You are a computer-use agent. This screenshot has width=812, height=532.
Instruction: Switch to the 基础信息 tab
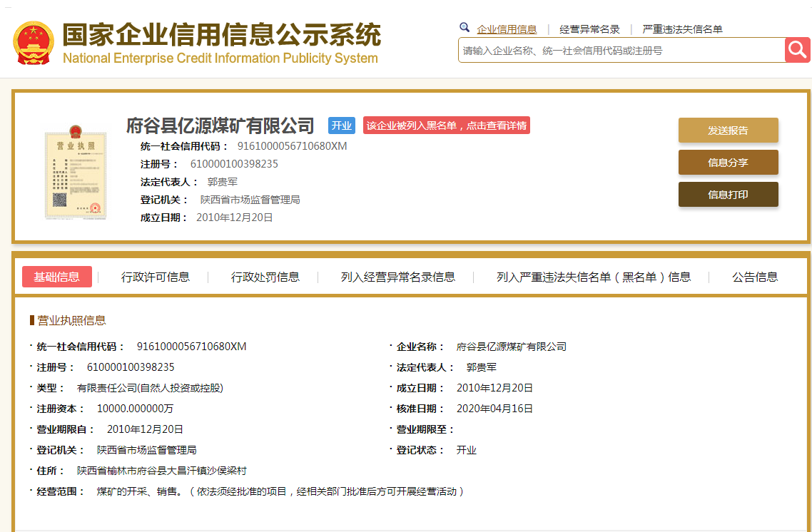click(57, 277)
